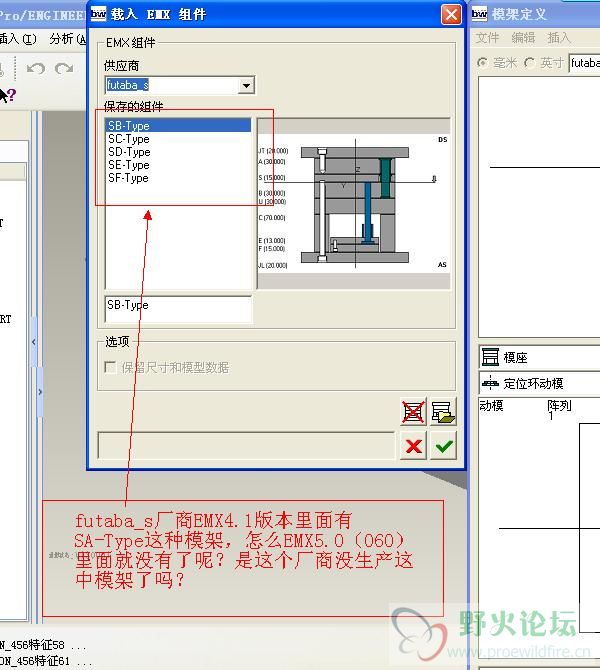Open 插入 menu in 模架定义 window

pos(559,38)
